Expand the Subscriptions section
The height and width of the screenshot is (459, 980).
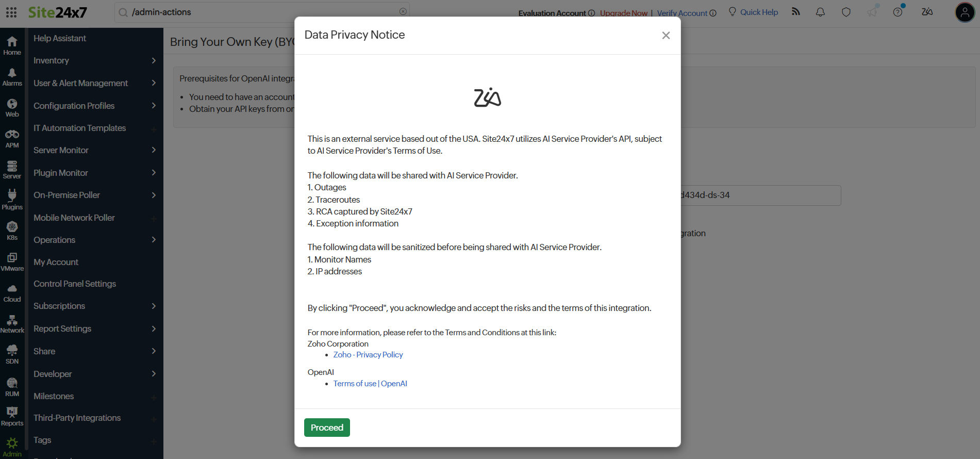(x=59, y=306)
